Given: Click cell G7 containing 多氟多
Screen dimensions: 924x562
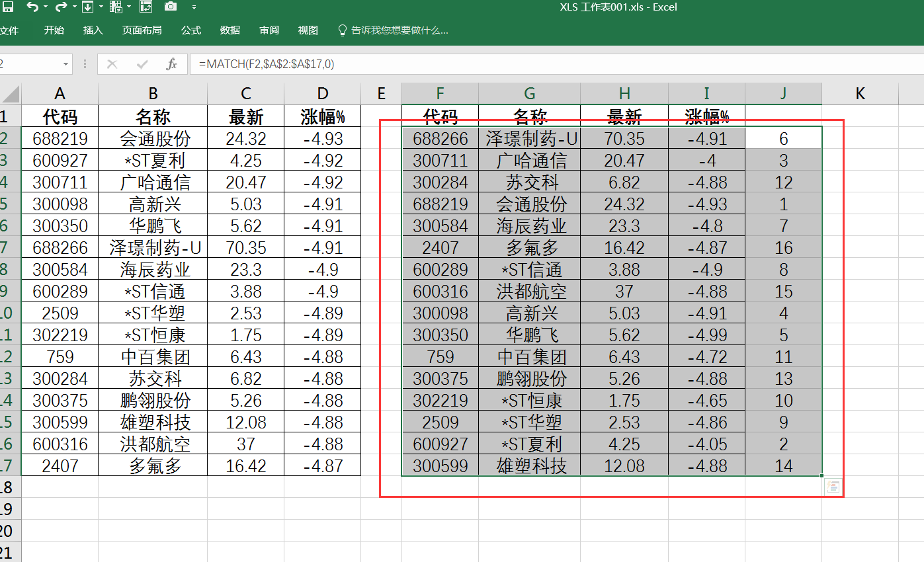Looking at the screenshot, I should point(530,247).
